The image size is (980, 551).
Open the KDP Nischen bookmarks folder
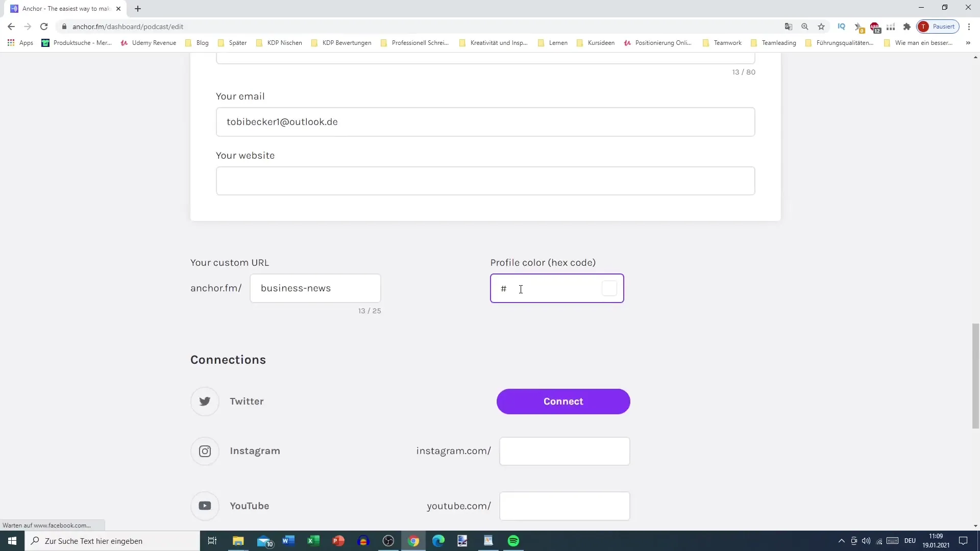click(279, 43)
